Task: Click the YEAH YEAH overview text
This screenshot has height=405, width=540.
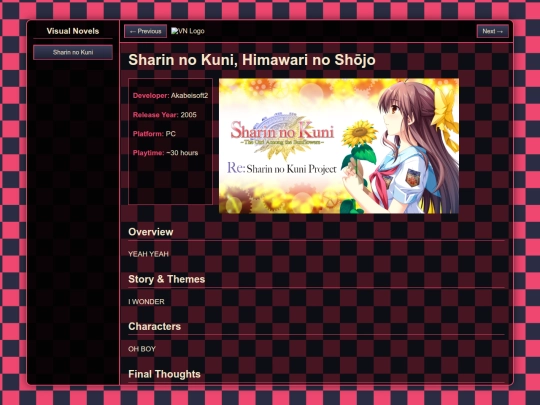Action: [148, 254]
